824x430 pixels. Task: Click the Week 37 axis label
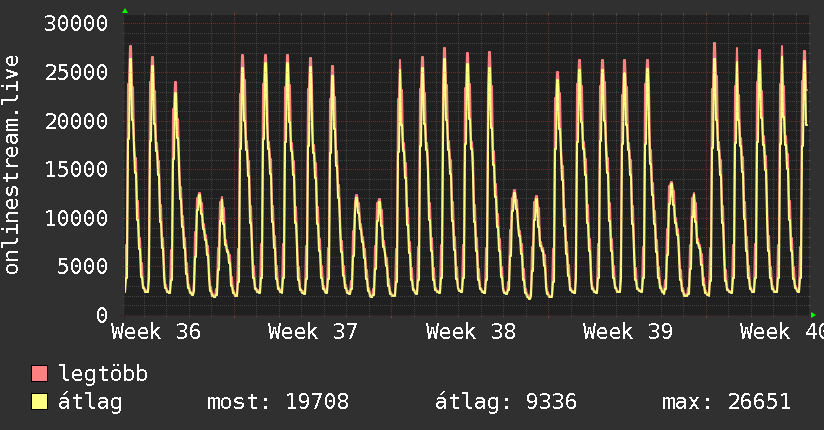coord(313,332)
